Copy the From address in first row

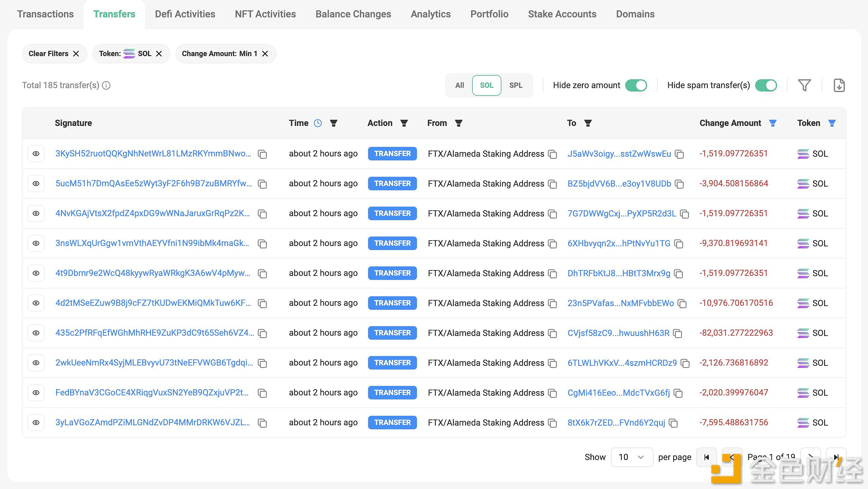[x=552, y=154]
